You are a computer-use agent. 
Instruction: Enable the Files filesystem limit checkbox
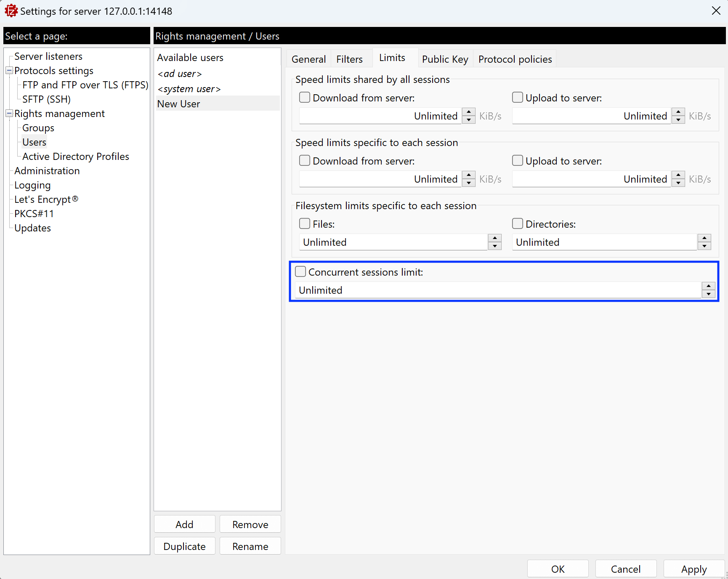point(305,224)
